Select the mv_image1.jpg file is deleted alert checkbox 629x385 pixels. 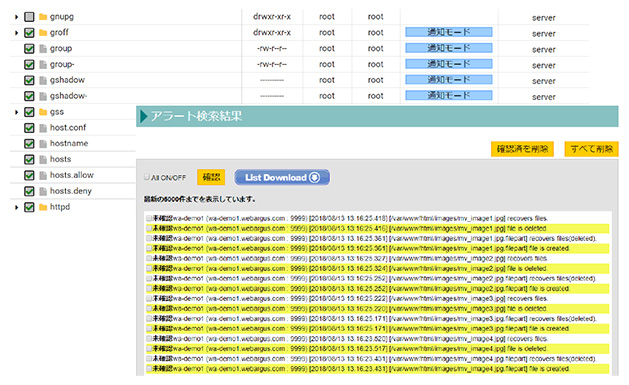[x=149, y=229]
